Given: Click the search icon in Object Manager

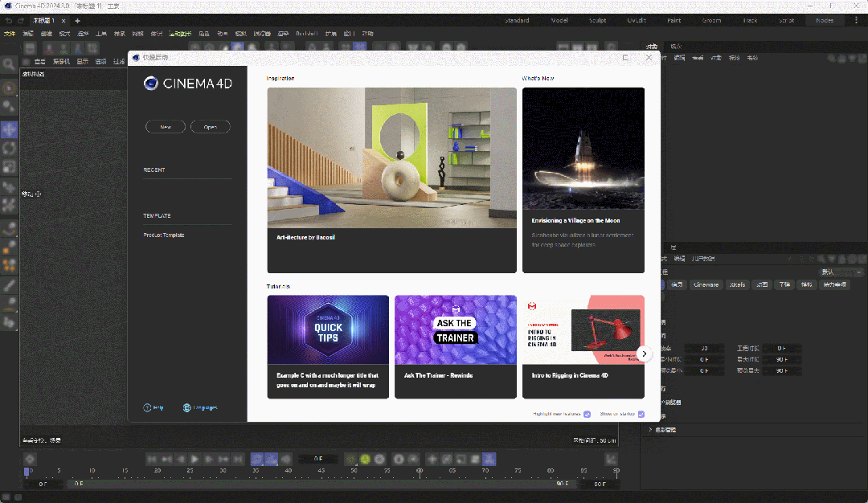Looking at the screenshot, I should coord(832,58).
